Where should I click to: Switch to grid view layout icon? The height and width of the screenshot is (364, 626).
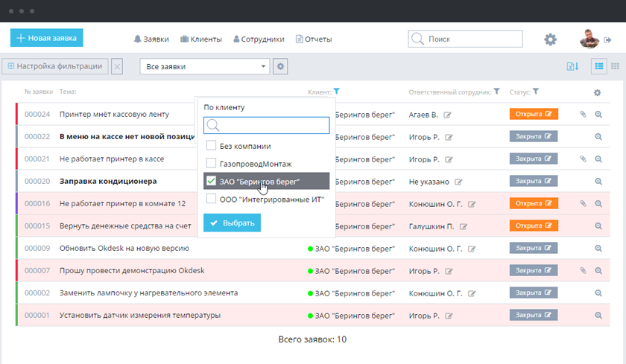[x=616, y=66]
